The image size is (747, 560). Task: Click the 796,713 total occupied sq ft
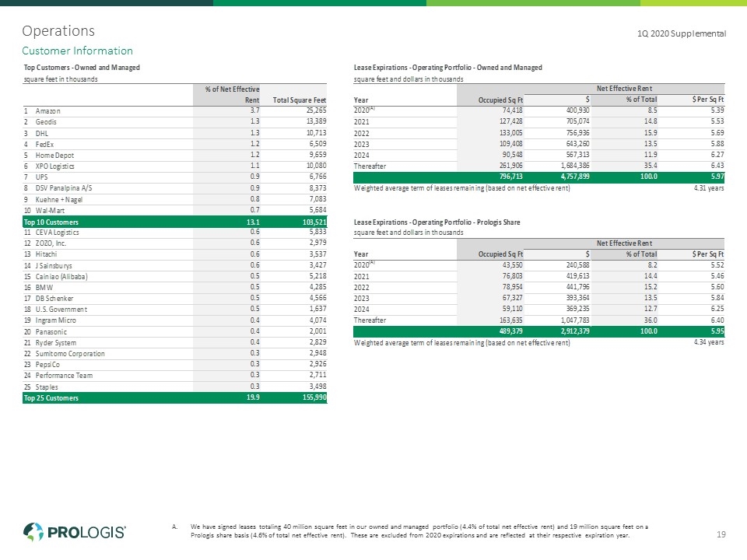(x=510, y=177)
